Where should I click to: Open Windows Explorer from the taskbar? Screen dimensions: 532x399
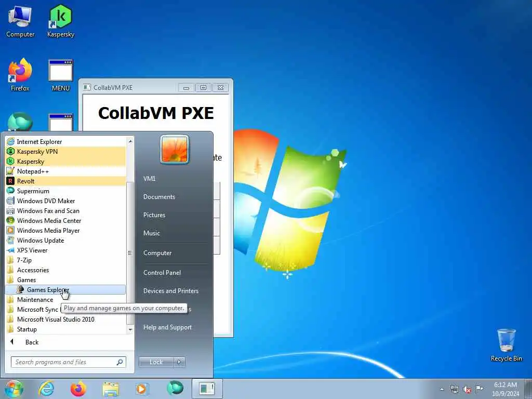pyautogui.click(x=111, y=389)
